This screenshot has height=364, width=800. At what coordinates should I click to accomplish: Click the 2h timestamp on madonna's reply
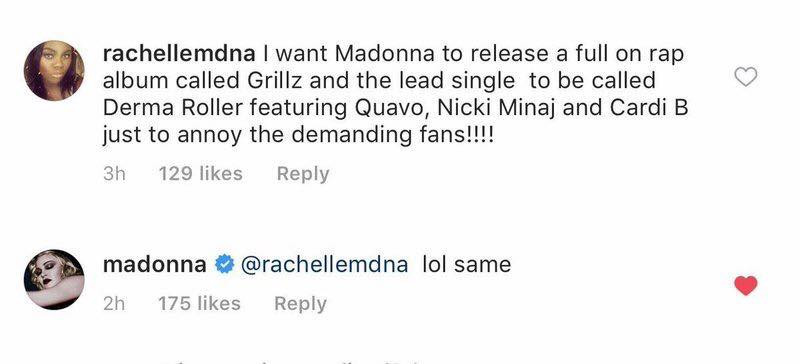coord(114,303)
